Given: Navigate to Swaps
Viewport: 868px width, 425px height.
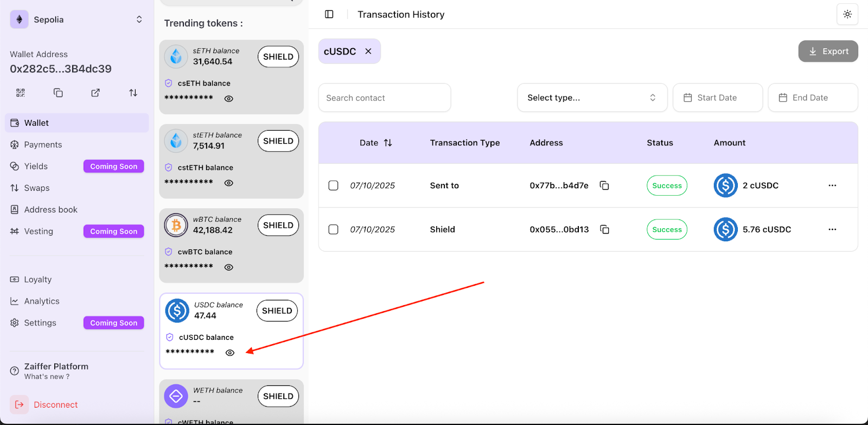Looking at the screenshot, I should tap(77, 188).
